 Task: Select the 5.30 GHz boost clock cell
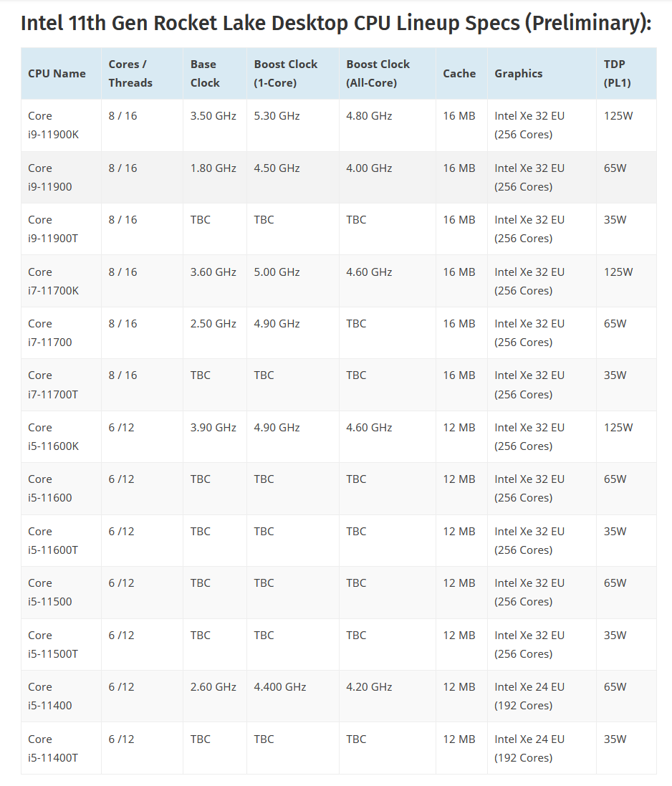[x=277, y=116]
